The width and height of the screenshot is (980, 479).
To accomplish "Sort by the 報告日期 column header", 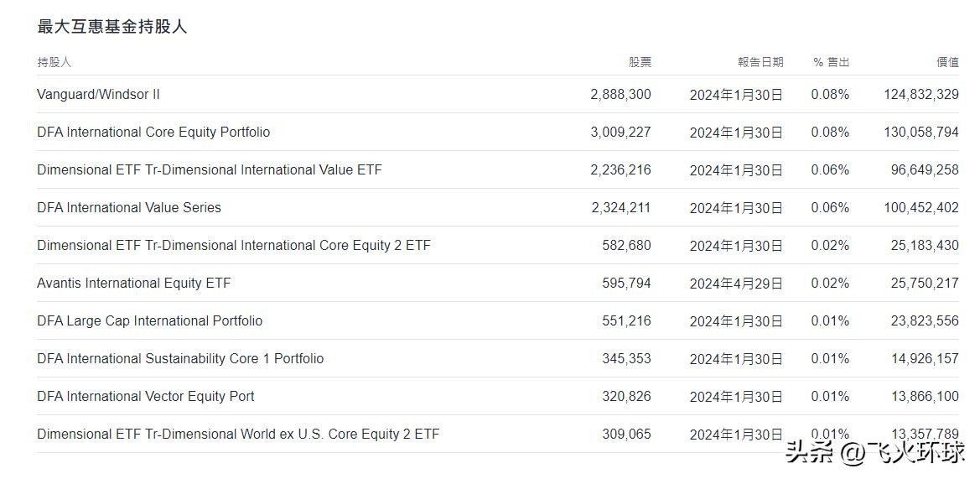I will pos(760,62).
